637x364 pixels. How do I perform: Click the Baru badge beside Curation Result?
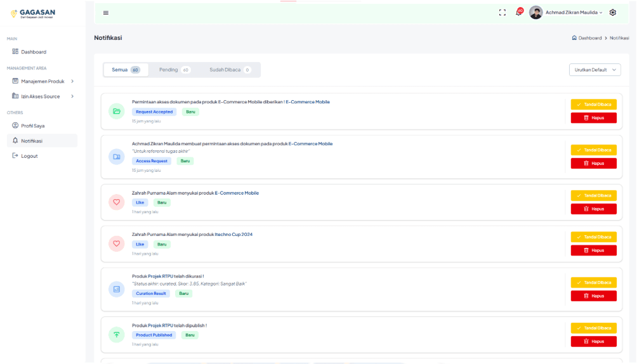(183, 294)
